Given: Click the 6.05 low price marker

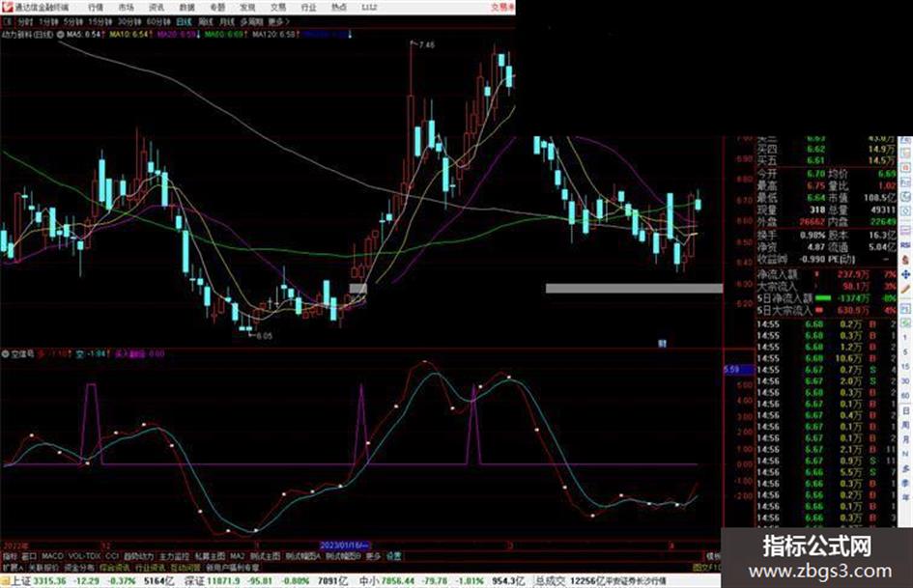Looking at the screenshot, I should [x=264, y=335].
